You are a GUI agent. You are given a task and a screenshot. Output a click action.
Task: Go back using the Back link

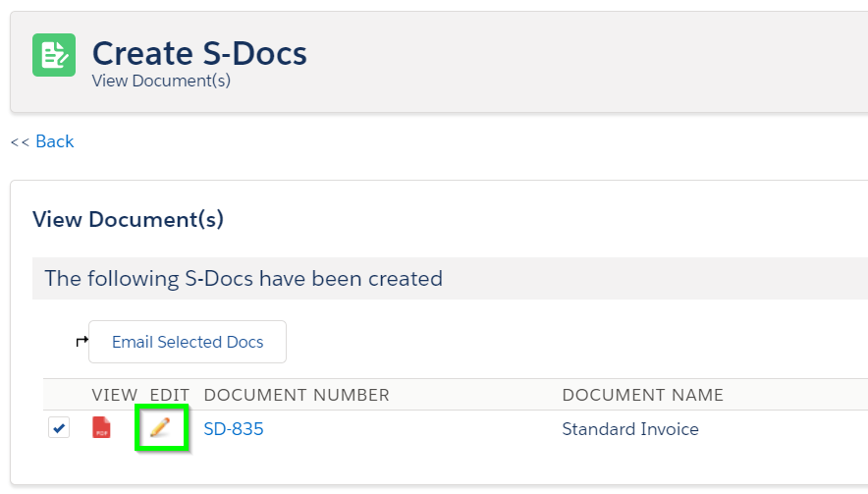coord(54,141)
